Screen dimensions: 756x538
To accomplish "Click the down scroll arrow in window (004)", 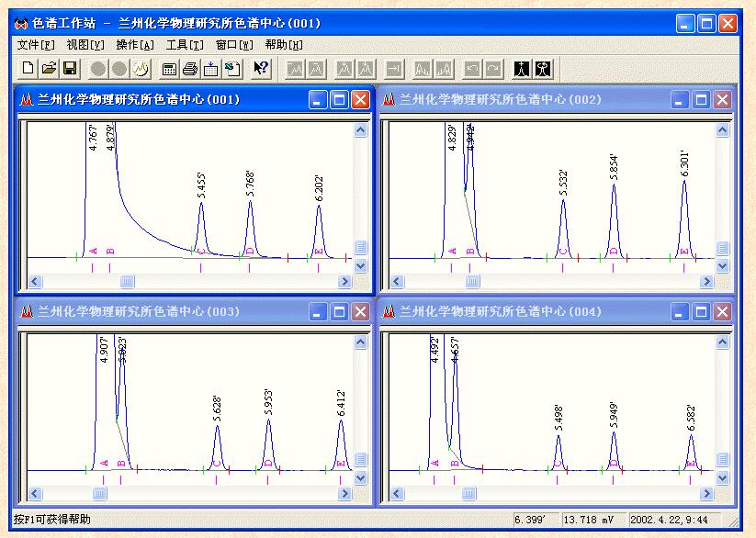I will tap(722, 477).
